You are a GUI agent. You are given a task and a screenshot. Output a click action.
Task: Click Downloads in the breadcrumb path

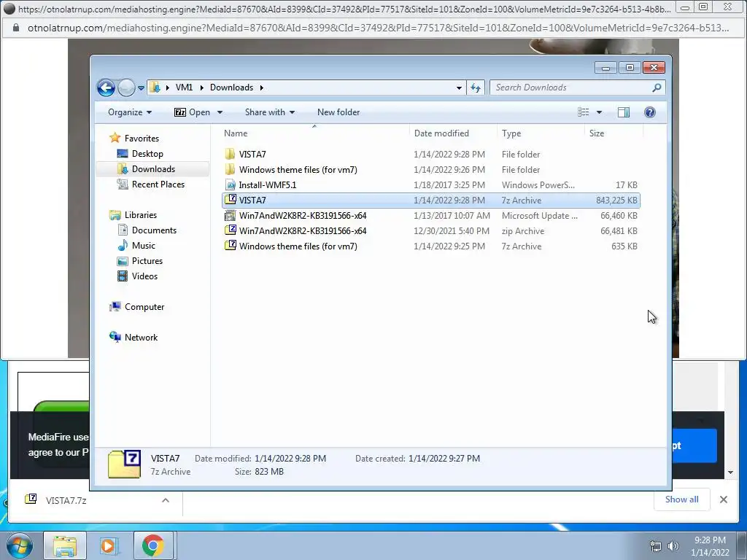click(231, 87)
